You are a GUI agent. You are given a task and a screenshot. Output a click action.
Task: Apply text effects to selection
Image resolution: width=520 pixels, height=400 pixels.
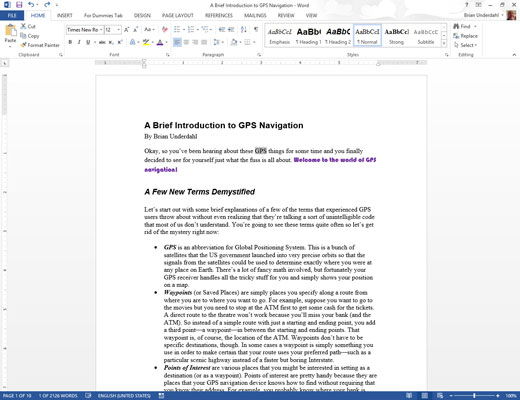click(x=132, y=42)
